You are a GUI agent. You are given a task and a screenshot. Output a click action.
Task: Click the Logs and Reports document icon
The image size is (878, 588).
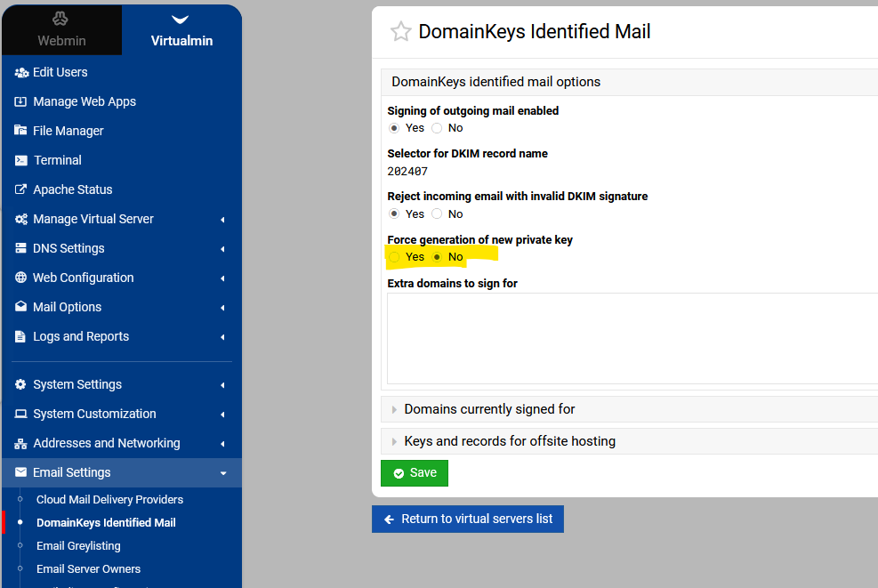[21, 336]
